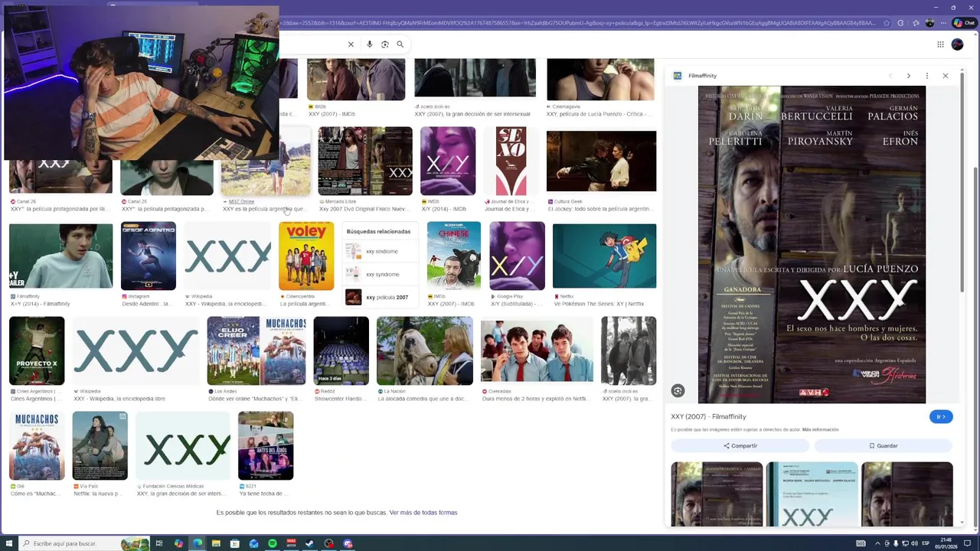Open the Windows Start menu
Viewport: 980px width, 551px height.
click(8, 543)
